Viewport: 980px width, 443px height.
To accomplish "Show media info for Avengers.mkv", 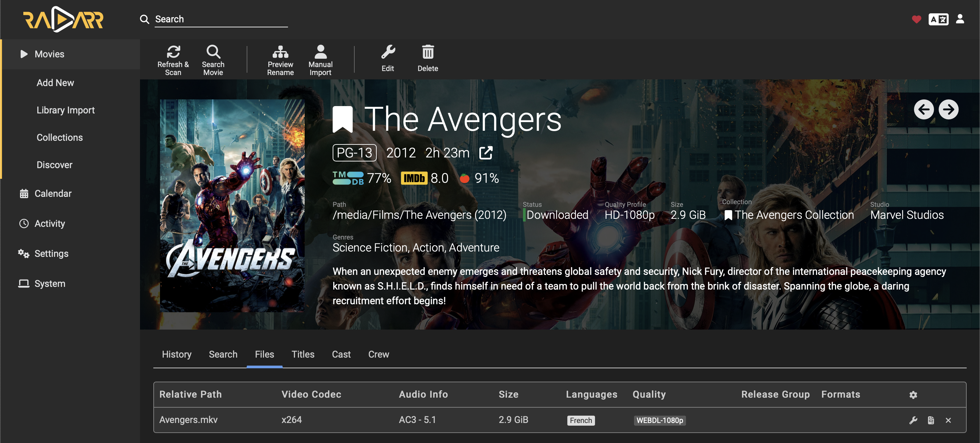I will click(931, 420).
